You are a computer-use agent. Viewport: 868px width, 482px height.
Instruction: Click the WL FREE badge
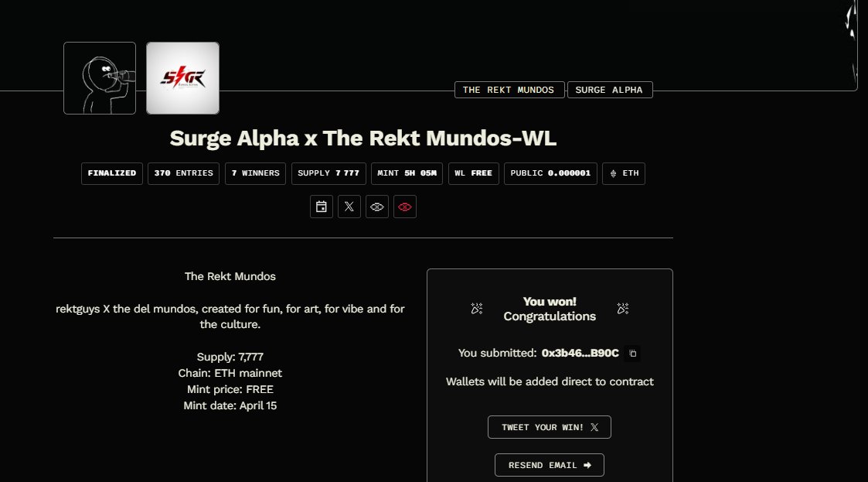click(x=473, y=173)
